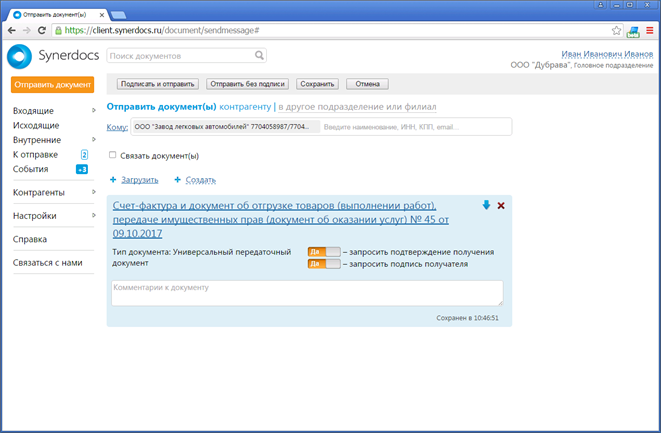
Task: Download the document with blue arrow icon
Action: 486,205
